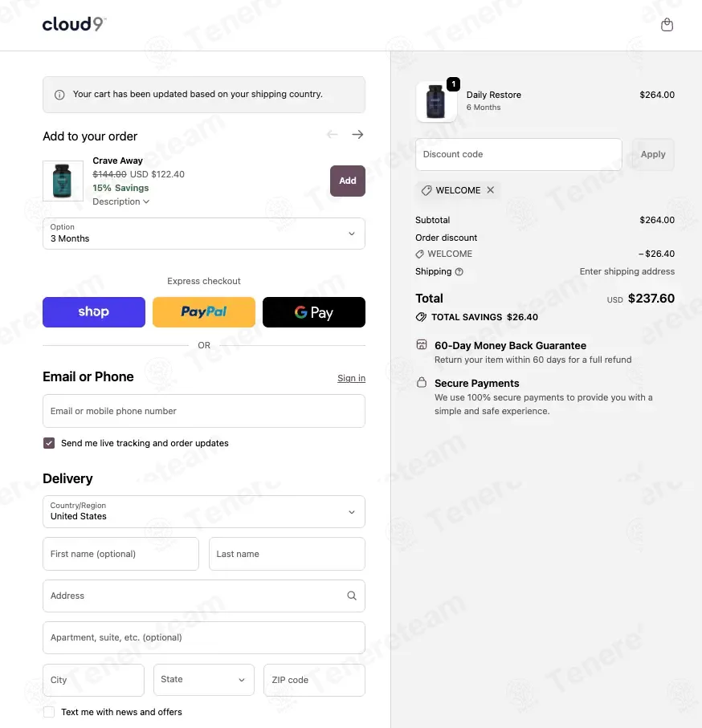Screen dimensions: 702x728
Task: Click the Sign in link
Action: pos(351,378)
